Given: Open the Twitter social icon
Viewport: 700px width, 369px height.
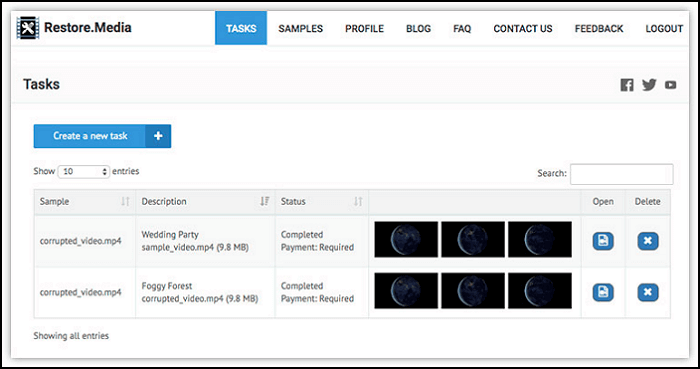Looking at the screenshot, I should [x=649, y=85].
